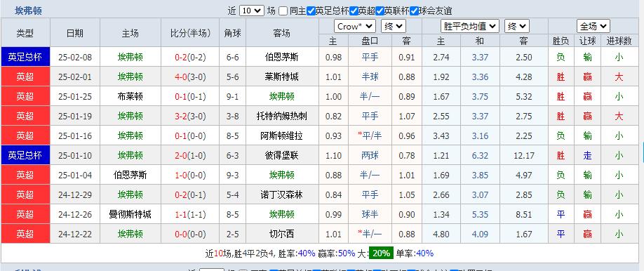Viewport: 644px width, 271px height.
Task: Click 布莱顿 home team link
Action: click(130, 97)
